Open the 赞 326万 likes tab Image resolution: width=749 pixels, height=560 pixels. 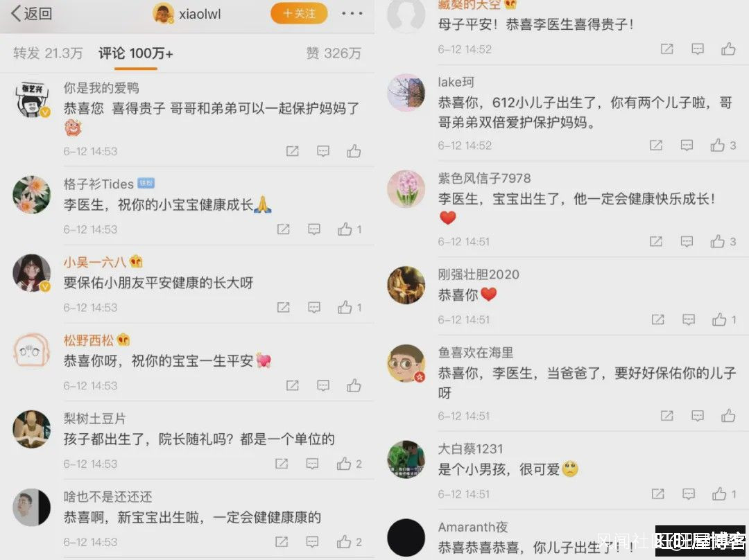coord(334,53)
